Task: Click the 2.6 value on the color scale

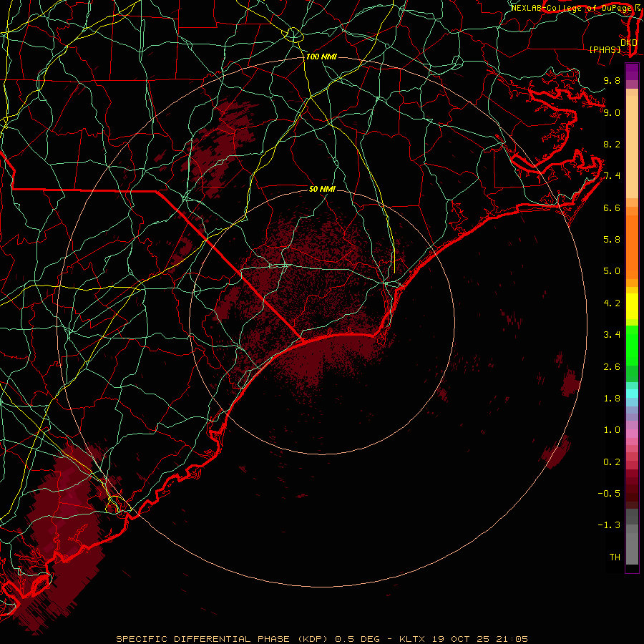Action: click(x=612, y=367)
